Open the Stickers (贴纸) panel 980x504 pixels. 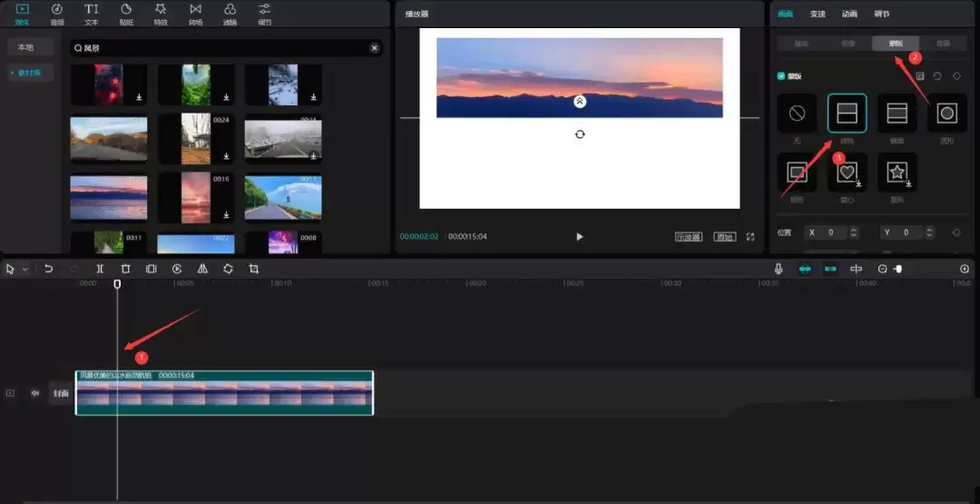[x=126, y=13]
